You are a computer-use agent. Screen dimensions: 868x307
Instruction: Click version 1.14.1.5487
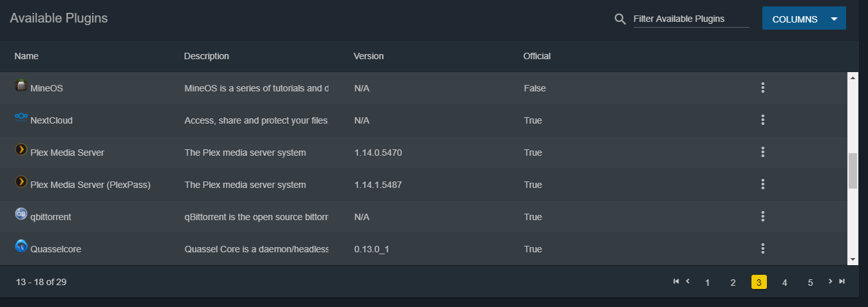click(378, 185)
